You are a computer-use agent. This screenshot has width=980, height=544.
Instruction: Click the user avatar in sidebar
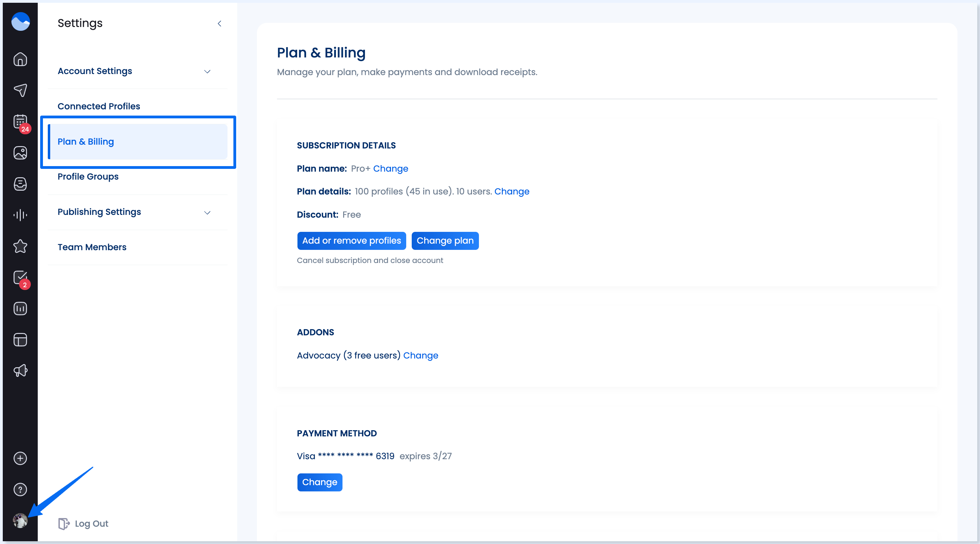tap(20, 521)
